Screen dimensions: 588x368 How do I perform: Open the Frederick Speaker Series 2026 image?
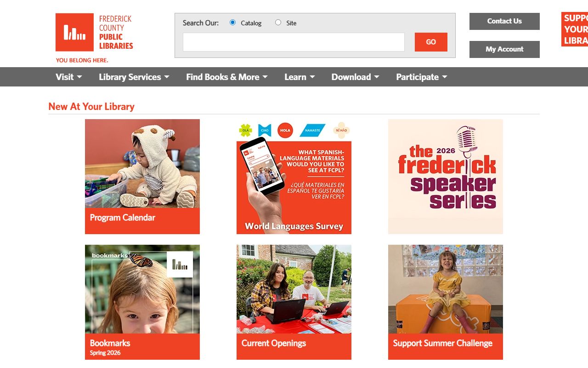pos(446,177)
